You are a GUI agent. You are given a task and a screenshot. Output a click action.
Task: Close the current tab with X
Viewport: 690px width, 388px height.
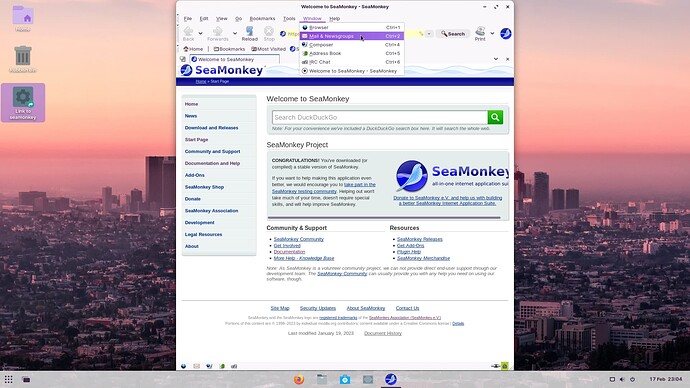507,59
